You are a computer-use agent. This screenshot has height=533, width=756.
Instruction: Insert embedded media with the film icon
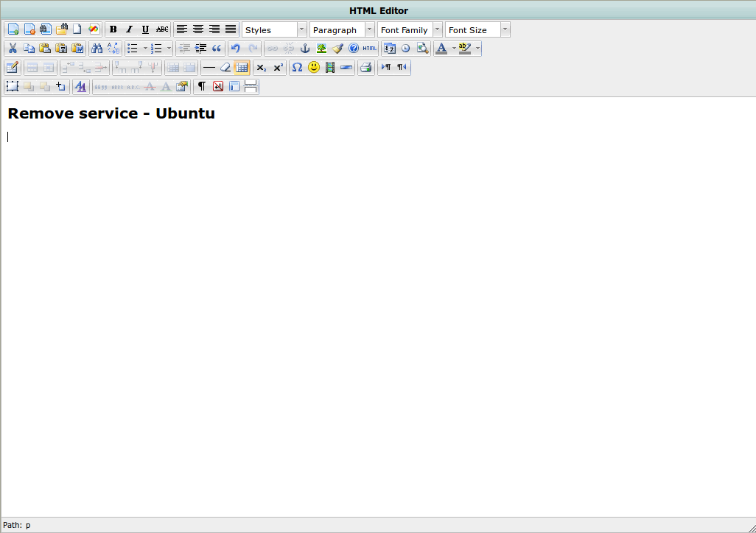330,68
